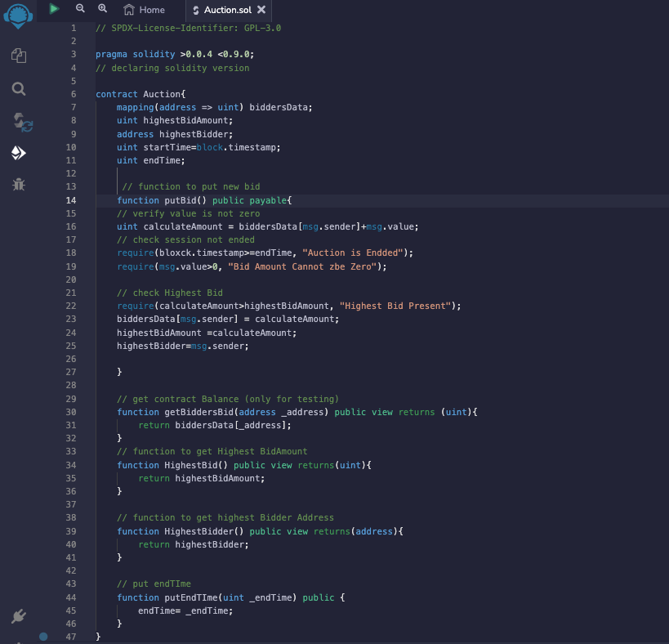Click 'return biddersData[_address];' line
This screenshot has width=669, height=644.
[215, 425]
